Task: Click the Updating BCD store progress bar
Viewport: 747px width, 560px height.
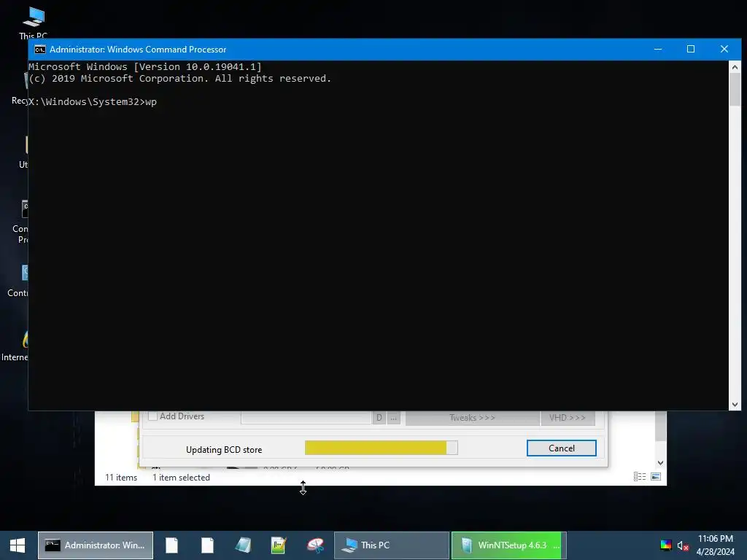Action: click(x=381, y=448)
